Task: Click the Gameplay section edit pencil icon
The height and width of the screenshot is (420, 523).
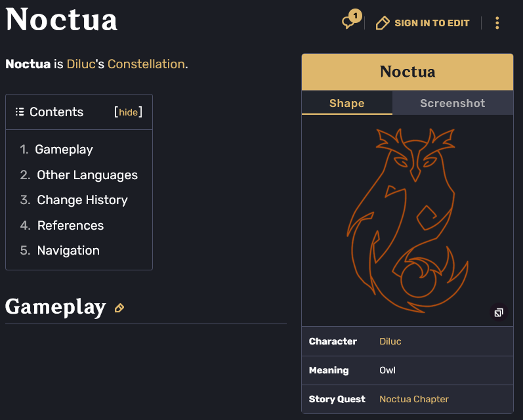Action: [119, 308]
